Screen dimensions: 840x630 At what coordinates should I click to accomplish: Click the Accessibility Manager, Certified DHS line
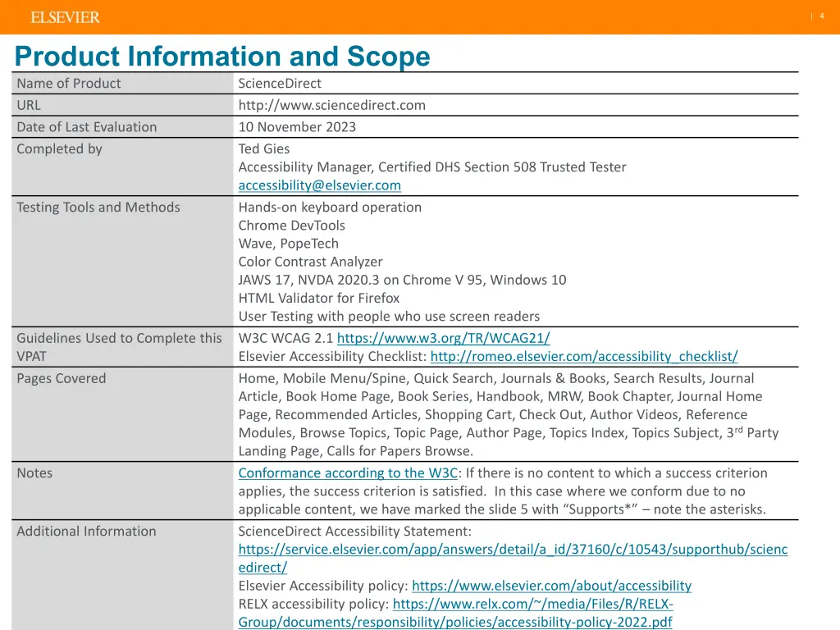pyautogui.click(x=432, y=167)
